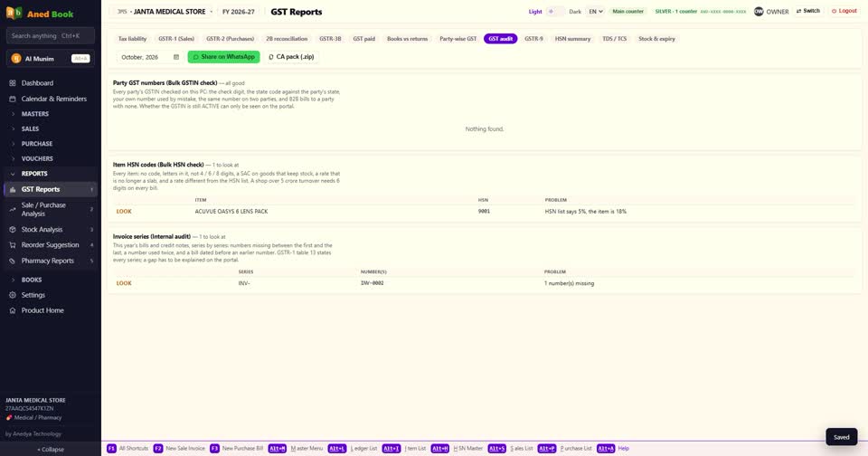Click the Switch arrows icon

pyautogui.click(x=798, y=11)
